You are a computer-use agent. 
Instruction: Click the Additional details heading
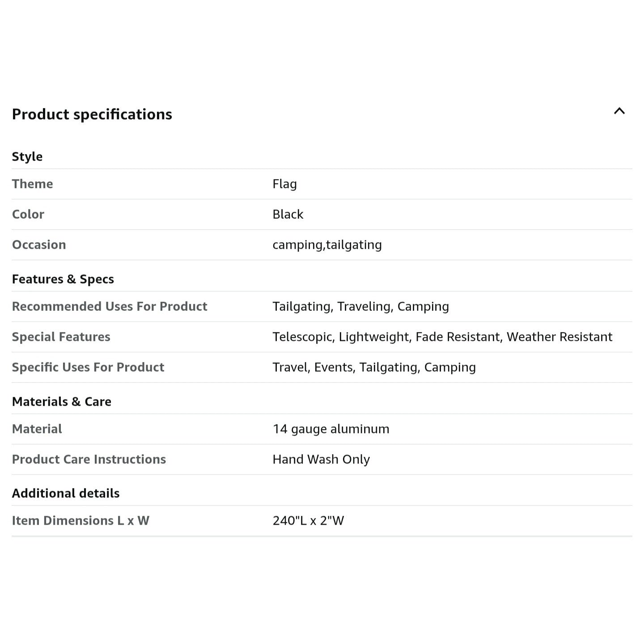(66, 493)
